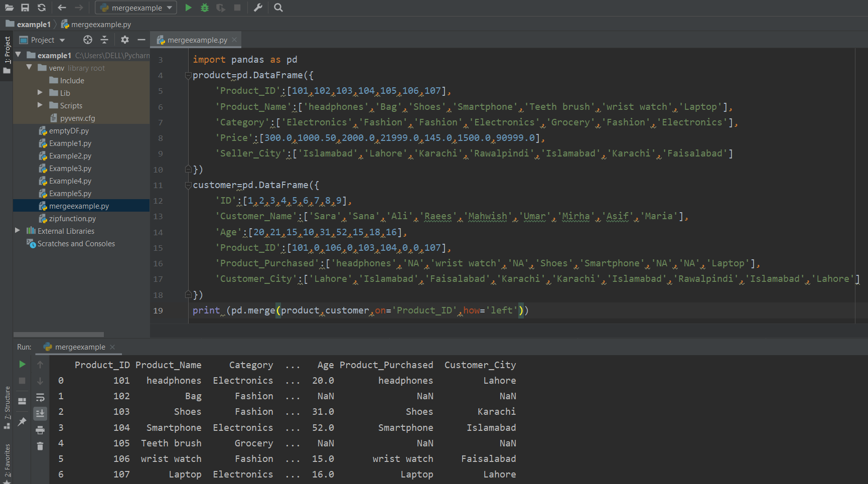Expand External Libraries node

[x=18, y=231]
